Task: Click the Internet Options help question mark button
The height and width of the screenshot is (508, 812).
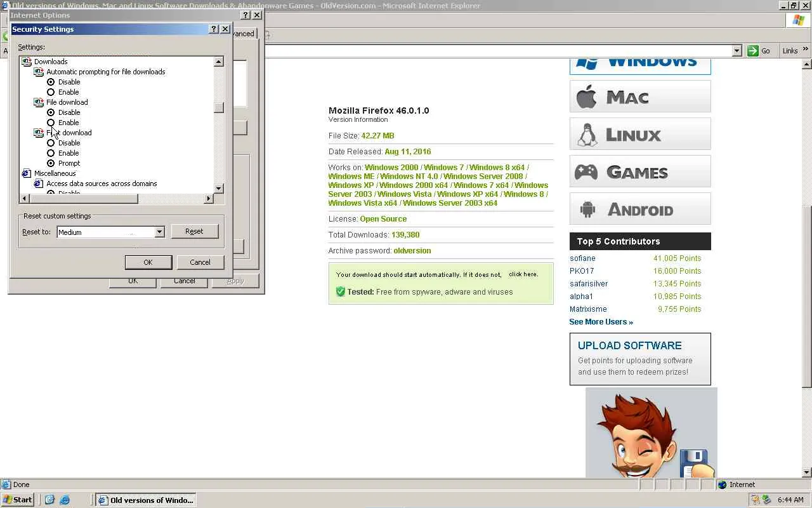Action: coord(246,15)
